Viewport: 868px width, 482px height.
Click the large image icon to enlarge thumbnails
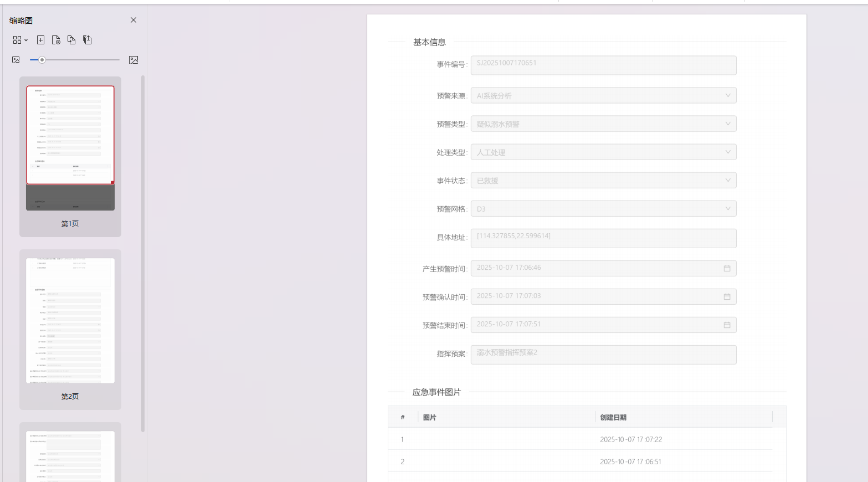(x=133, y=60)
